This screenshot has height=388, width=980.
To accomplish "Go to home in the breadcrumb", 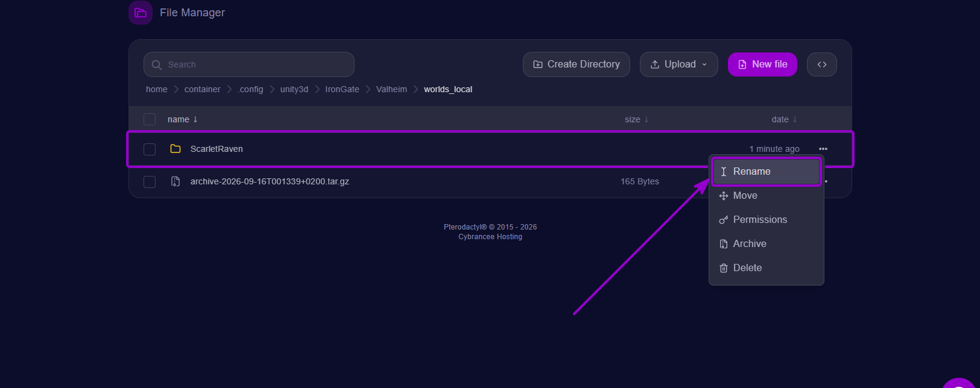I will (x=157, y=89).
